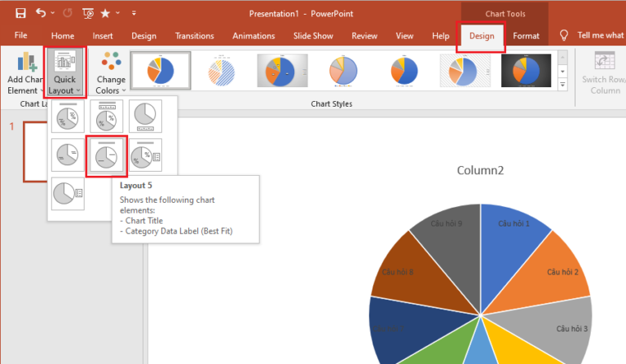Apply Layout 1 pie quick layout
The height and width of the screenshot is (364, 626).
(x=68, y=116)
